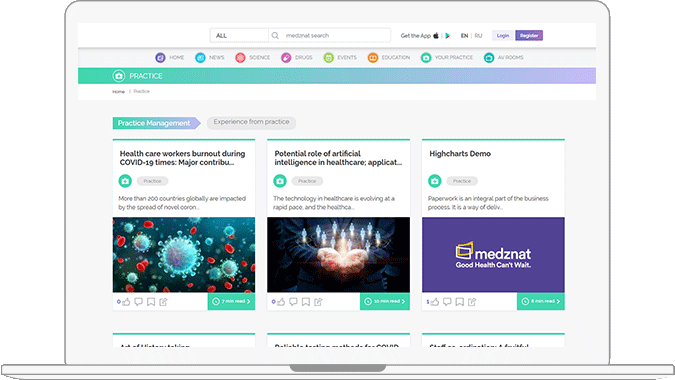Open the Home menu item
The height and width of the screenshot is (380, 675).
[176, 57]
